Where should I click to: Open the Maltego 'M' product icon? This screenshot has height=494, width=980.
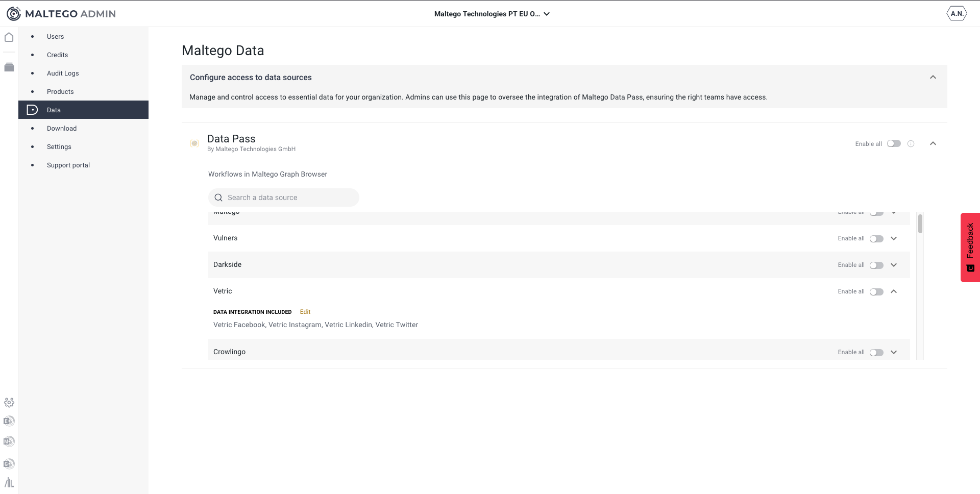(9, 441)
